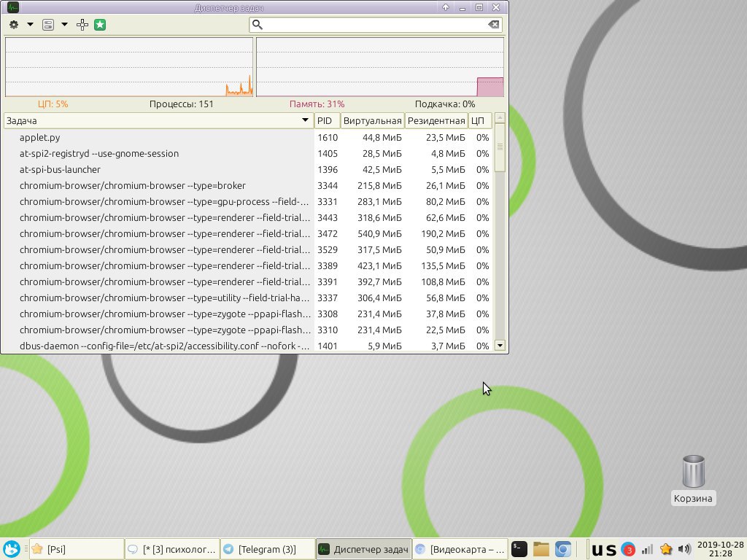Select chromium gpu-process row
Viewport: 747px width, 560px height.
click(248, 202)
